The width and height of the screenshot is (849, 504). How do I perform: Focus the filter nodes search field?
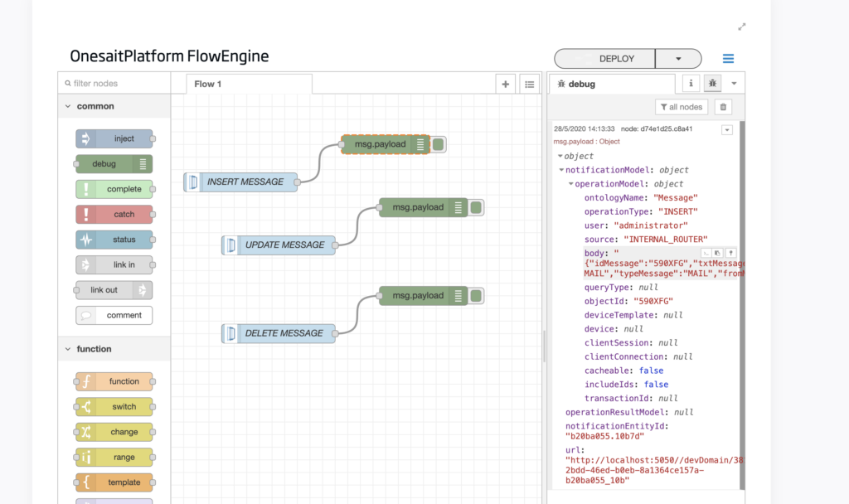click(x=114, y=84)
